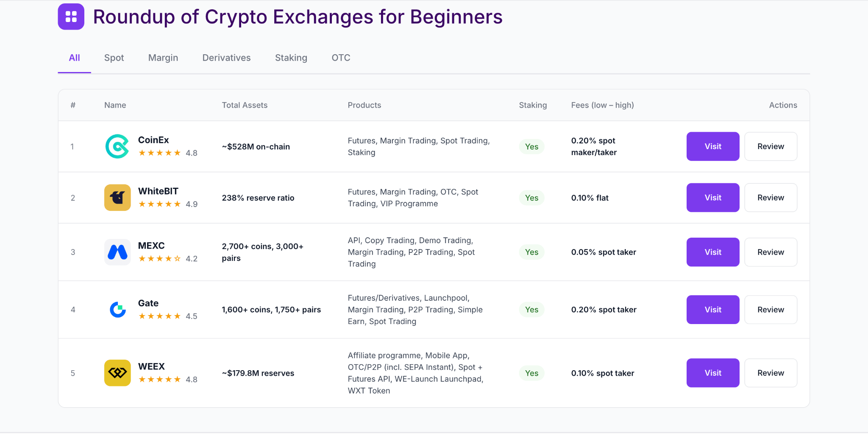
Task: Click the 2,700+ coins, 3,000+ pairs cell
Action: [x=263, y=252]
